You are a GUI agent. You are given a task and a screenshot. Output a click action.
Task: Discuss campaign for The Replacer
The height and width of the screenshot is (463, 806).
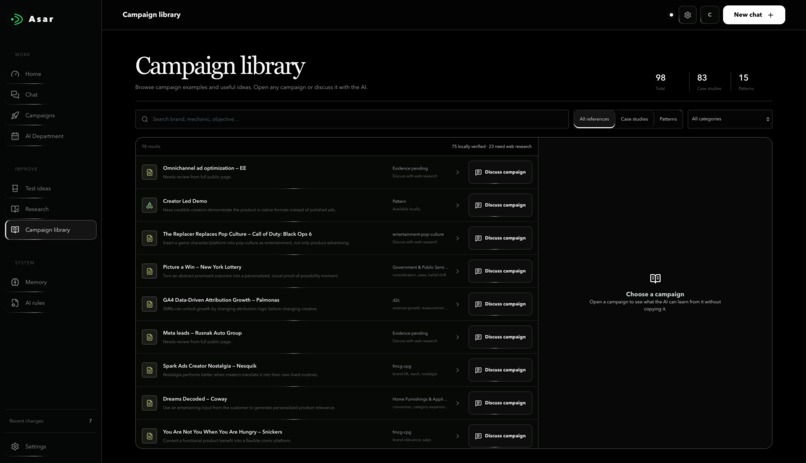[500, 238]
